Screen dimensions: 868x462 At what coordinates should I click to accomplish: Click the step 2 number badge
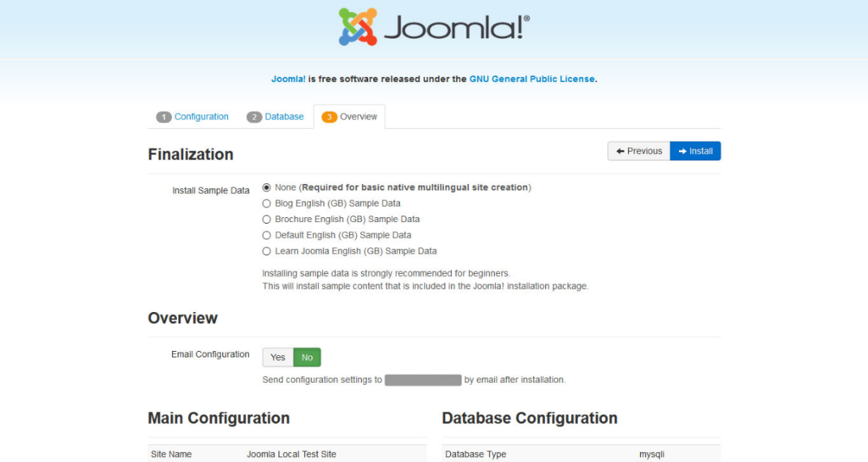click(x=254, y=117)
